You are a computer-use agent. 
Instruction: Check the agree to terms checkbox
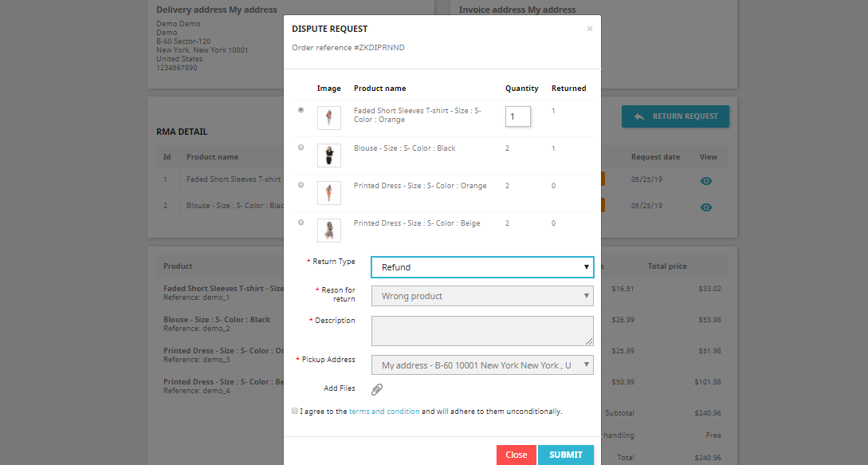(x=294, y=411)
